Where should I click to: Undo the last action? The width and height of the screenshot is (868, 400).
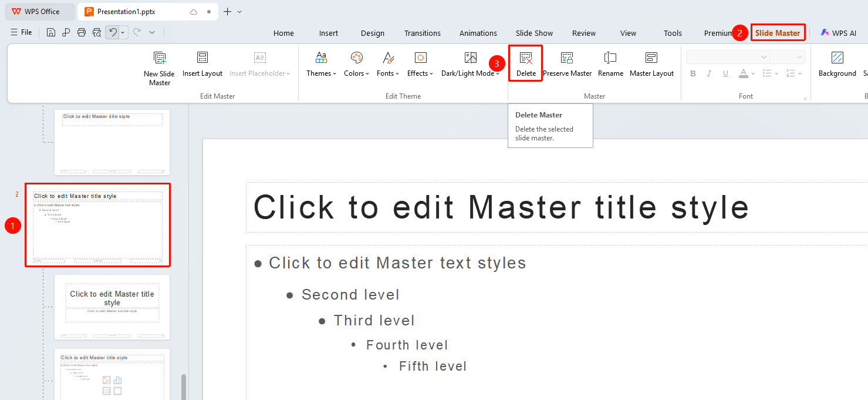point(113,32)
